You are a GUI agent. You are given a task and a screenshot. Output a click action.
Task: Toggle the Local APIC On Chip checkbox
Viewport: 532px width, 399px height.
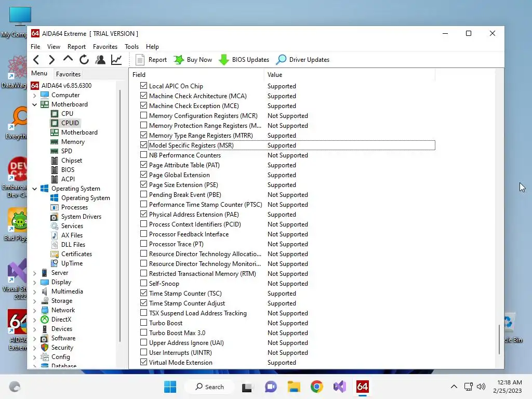(x=143, y=86)
